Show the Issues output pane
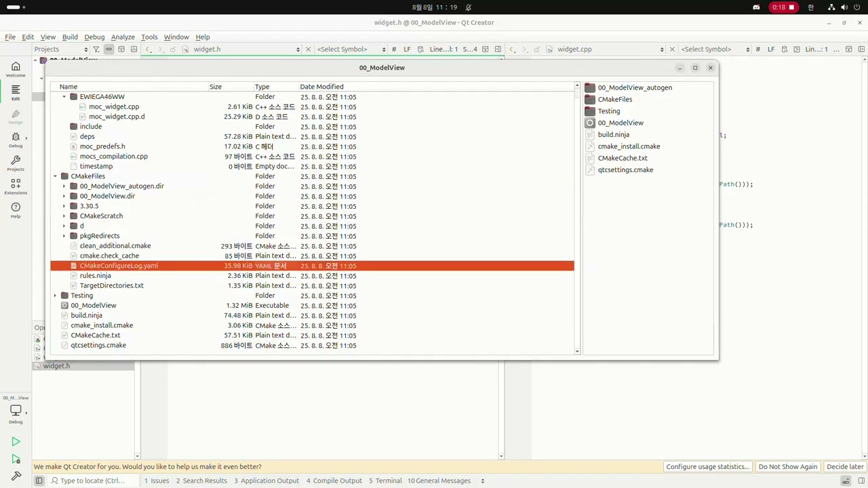Viewport: 868px width, 488px height. pos(157,481)
